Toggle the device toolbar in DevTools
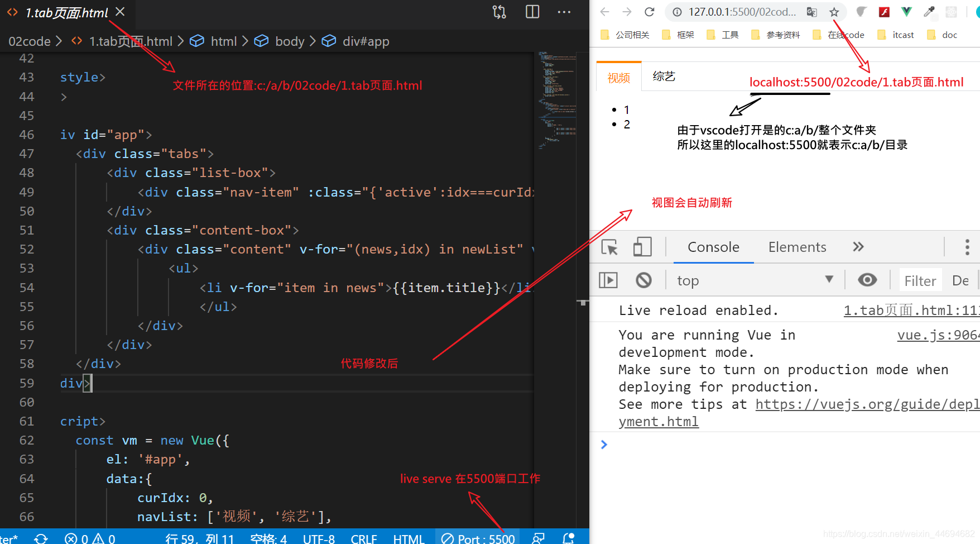This screenshot has height=544, width=980. [x=642, y=247]
